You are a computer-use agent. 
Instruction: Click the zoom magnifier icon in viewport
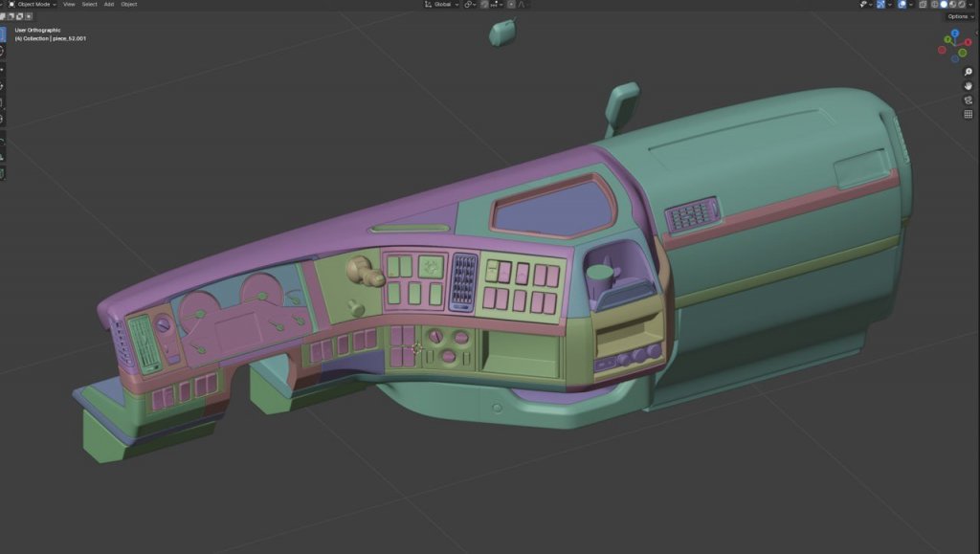[x=968, y=72]
